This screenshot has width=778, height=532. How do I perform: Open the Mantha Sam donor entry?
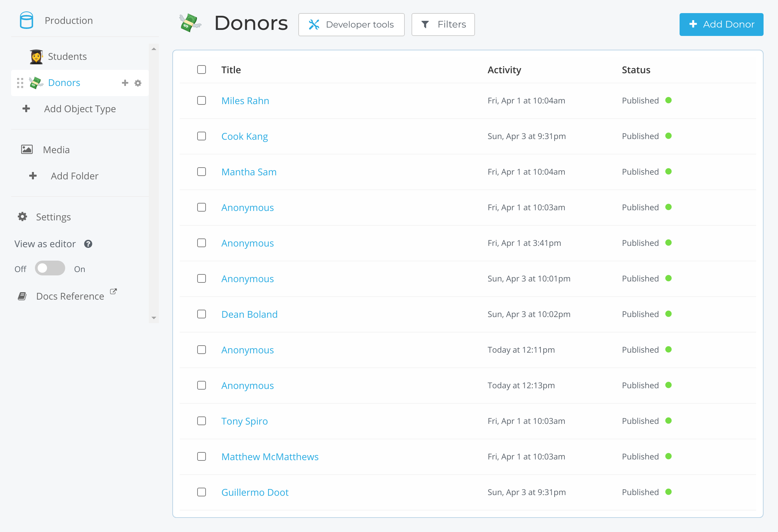tap(249, 172)
